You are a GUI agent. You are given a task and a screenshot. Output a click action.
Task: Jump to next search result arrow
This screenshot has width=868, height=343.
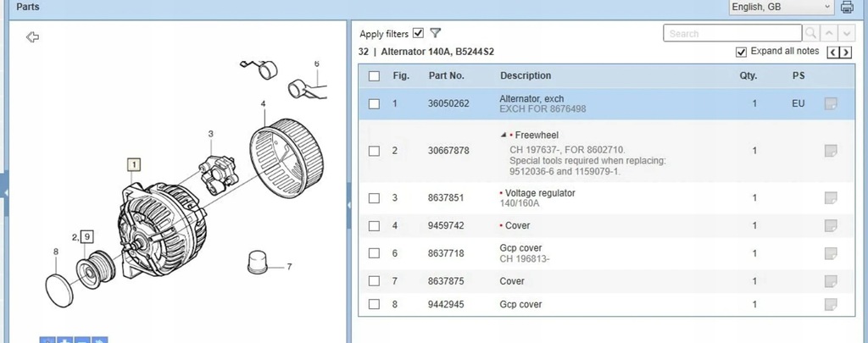847,33
